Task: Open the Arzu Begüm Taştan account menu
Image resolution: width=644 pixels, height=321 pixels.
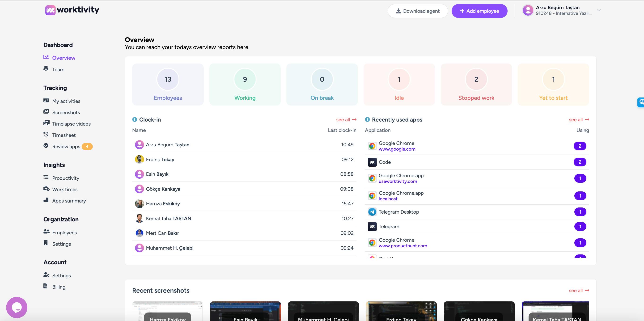Action: (x=562, y=10)
